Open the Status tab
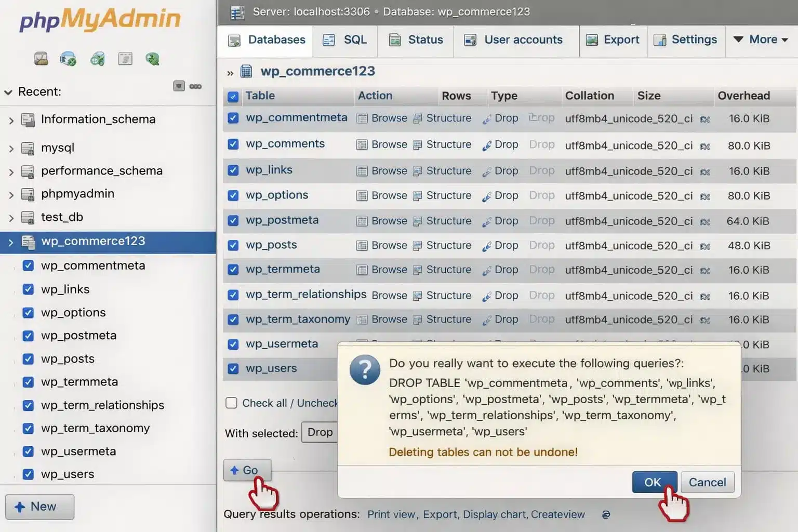The image size is (798, 532). pyautogui.click(x=416, y=40)
